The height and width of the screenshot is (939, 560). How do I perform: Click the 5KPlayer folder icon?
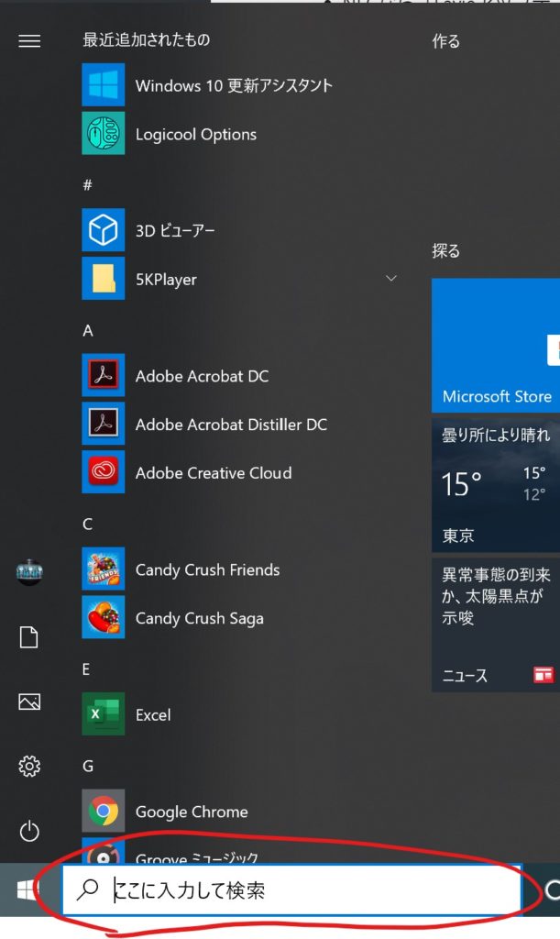tap(104, 279)
